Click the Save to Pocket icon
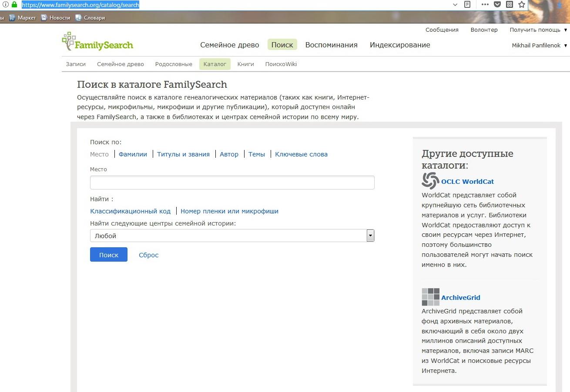The height and width of the screenshot is (392, 570). [x=497, y=5]
